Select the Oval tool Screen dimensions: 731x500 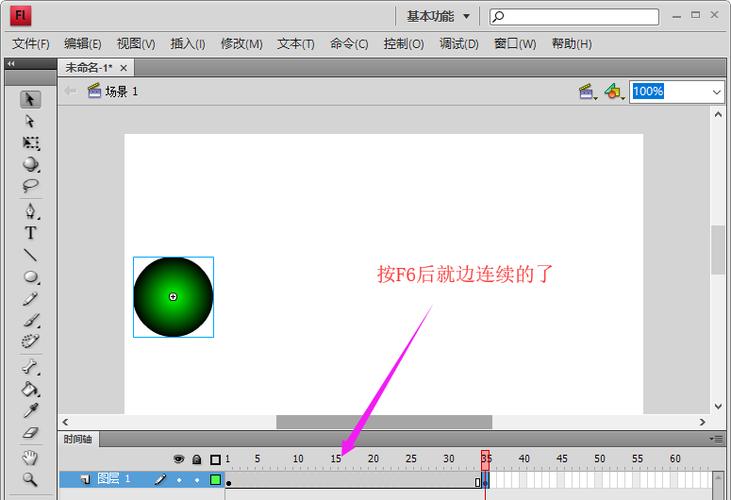click(x=31, y=277)
